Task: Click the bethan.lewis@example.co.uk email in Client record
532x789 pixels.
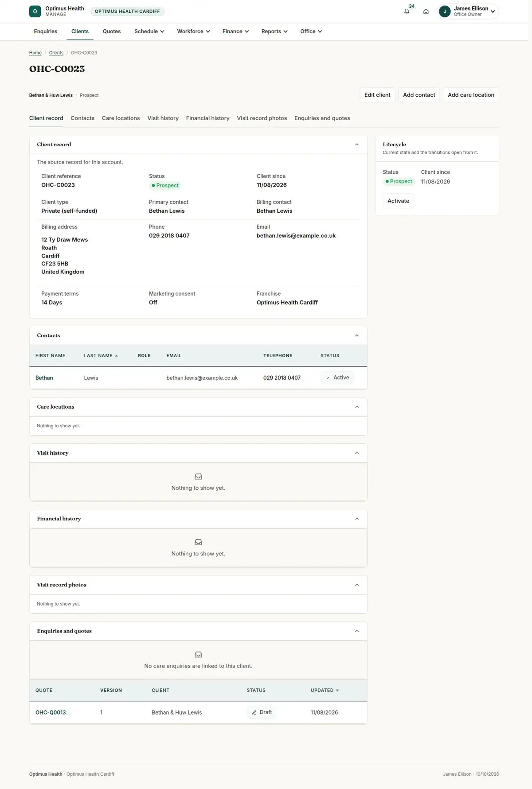Action: (296, 236)
